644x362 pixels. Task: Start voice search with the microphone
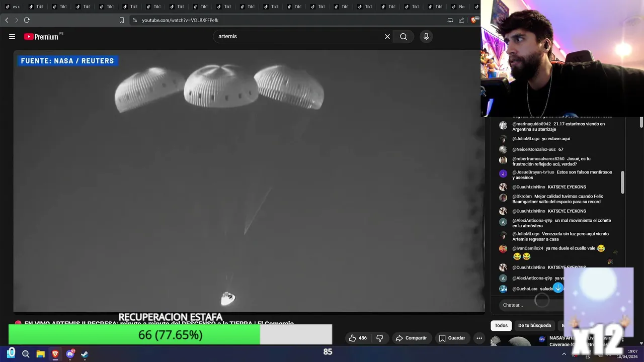point(426,37)
